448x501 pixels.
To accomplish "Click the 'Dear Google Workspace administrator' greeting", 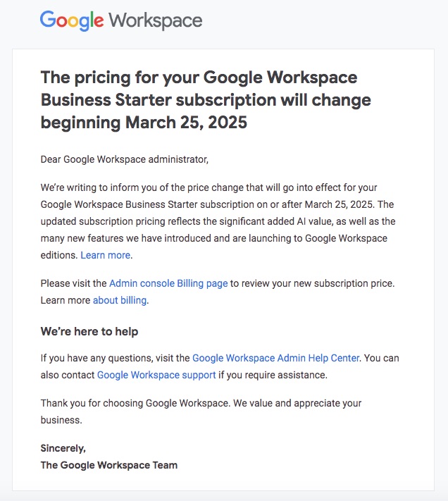I will click(x=125, y=159).
